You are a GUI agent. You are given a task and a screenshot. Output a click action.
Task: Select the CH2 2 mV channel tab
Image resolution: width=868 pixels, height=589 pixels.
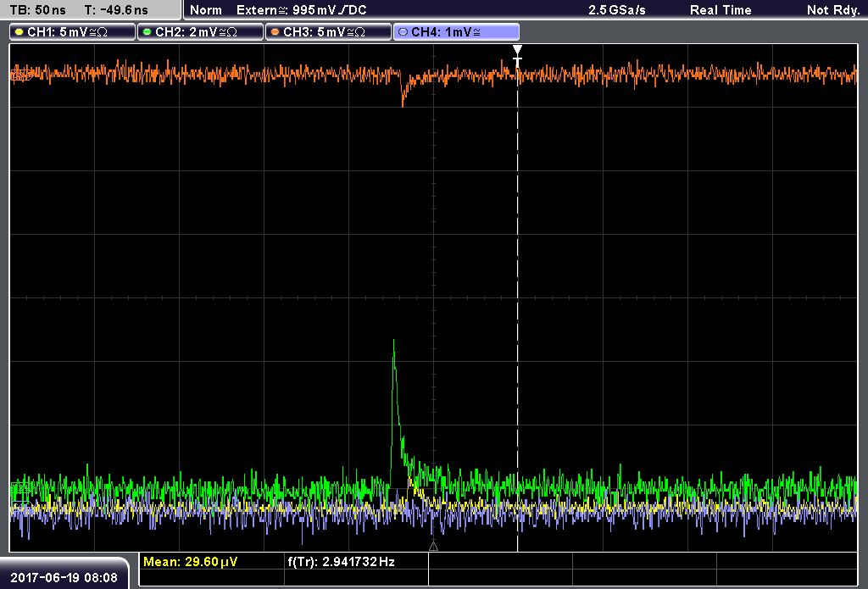click(200, 32)
